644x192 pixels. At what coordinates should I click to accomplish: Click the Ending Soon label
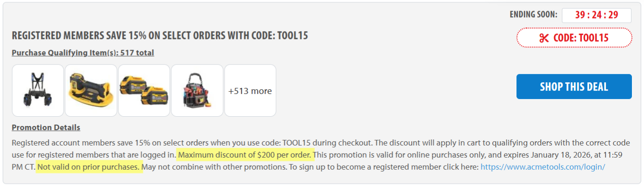533,14
